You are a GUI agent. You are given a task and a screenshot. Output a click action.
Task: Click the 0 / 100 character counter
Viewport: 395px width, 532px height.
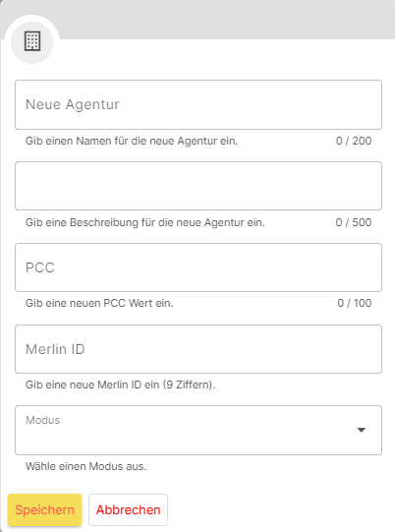355,303
